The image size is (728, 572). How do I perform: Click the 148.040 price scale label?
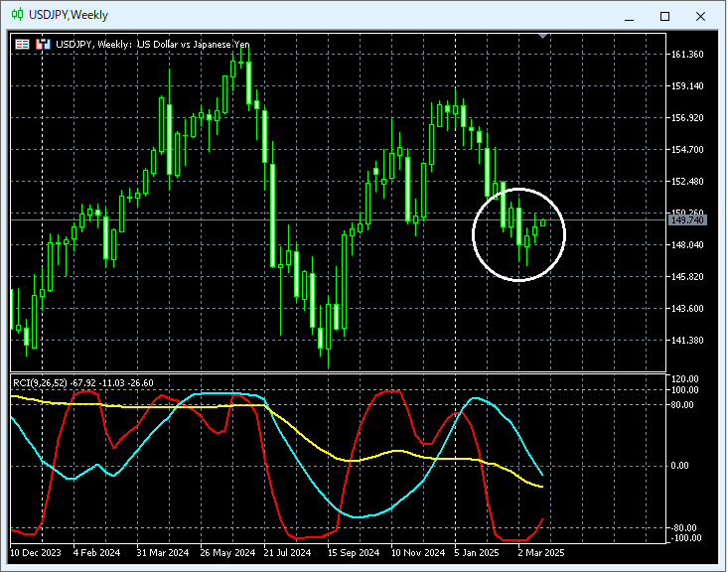[x=687, y=244]
